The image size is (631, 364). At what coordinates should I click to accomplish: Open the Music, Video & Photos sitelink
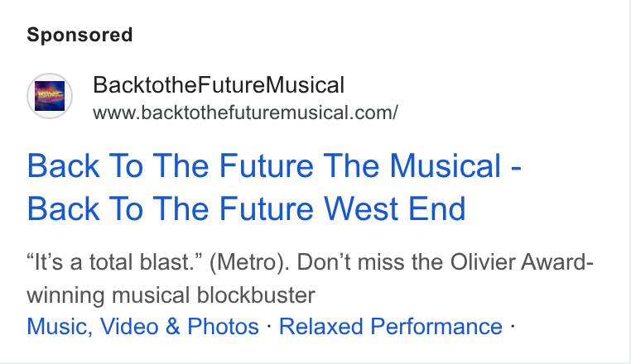click(143, 326)
